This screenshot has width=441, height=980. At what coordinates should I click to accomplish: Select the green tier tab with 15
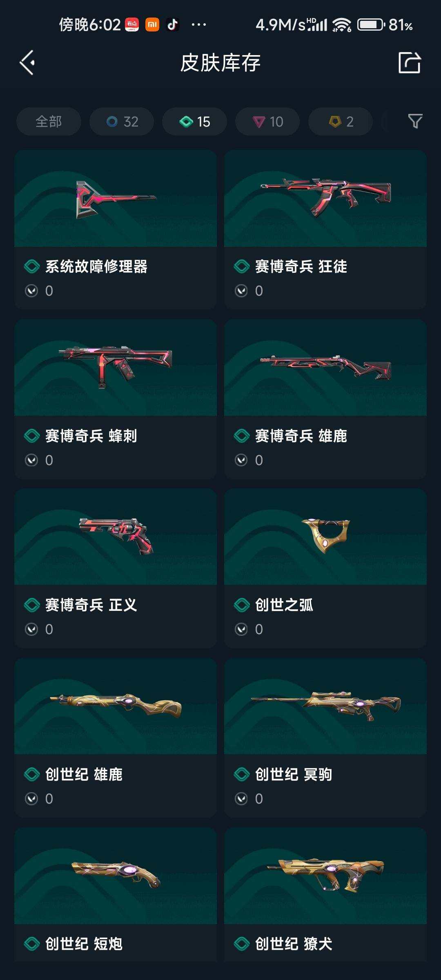point(194,121)
